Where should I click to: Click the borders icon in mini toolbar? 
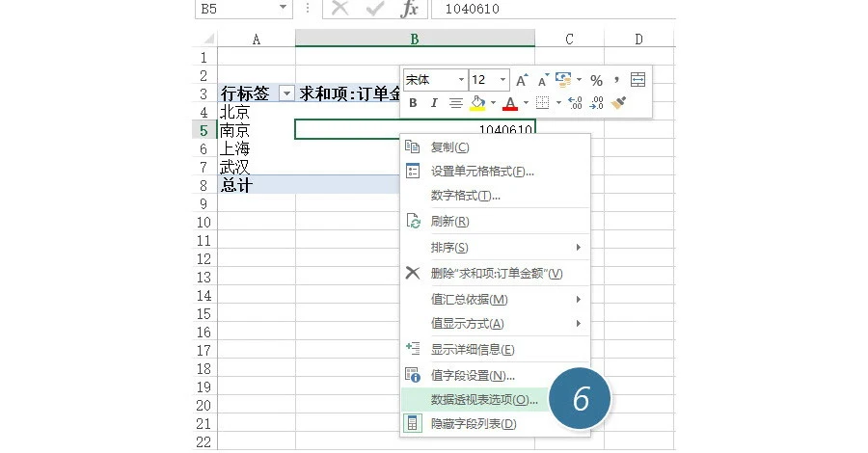coord(542,103)
